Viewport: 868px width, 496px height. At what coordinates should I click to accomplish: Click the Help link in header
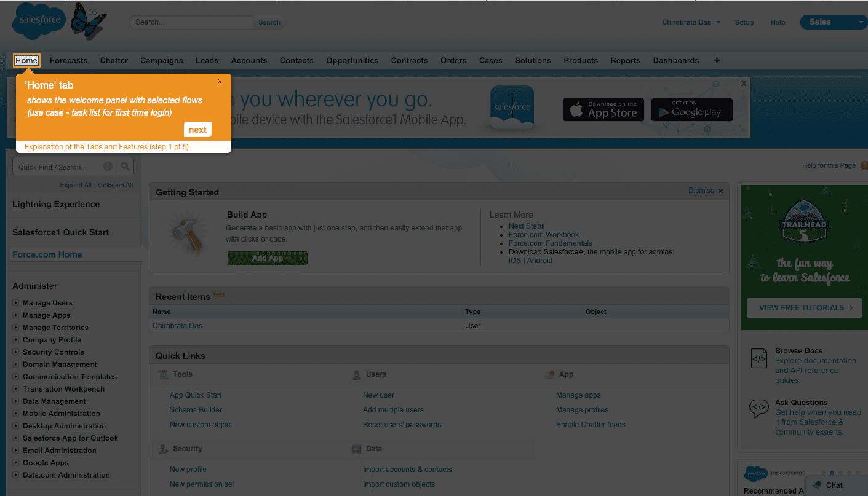[778, 22]
